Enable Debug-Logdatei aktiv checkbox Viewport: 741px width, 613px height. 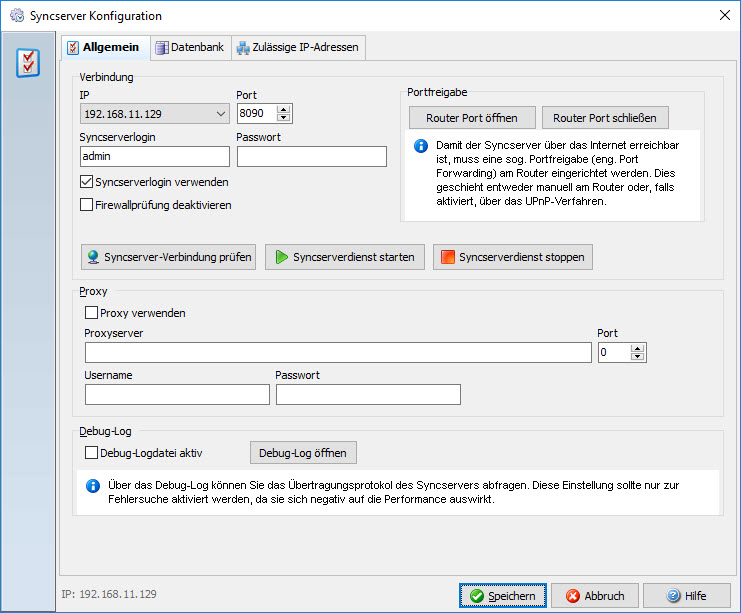tap(91, 453)
